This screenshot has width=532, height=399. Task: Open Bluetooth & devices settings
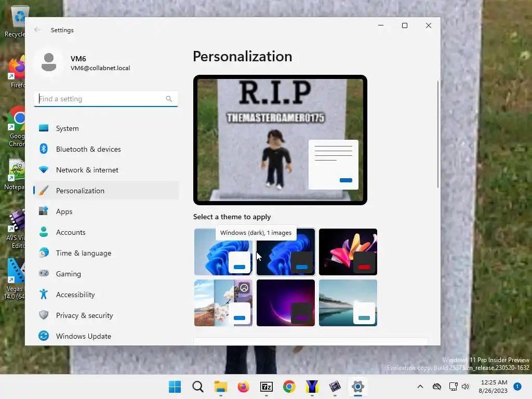coord(106,149)
